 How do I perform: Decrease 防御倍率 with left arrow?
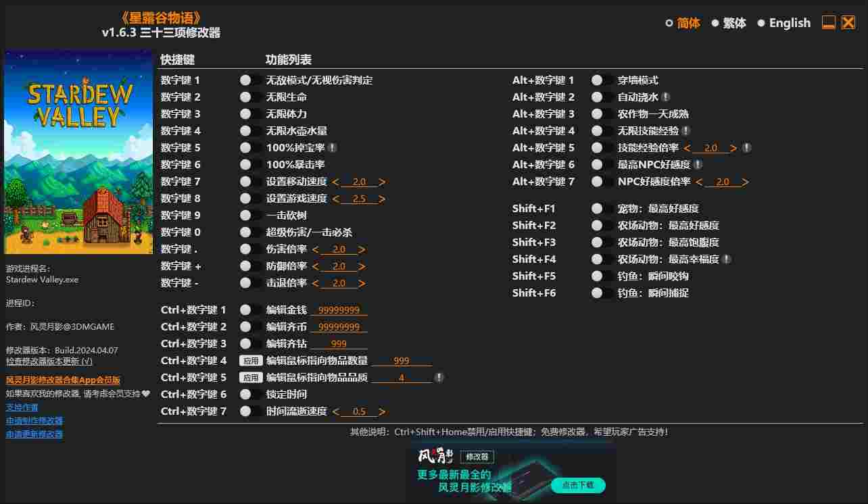(315, 266)
